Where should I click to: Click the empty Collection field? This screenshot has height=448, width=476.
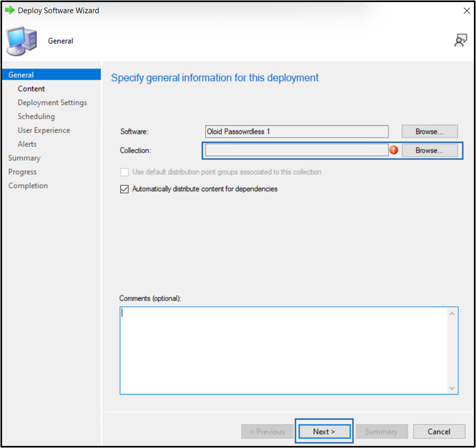[x=296, y=150]
